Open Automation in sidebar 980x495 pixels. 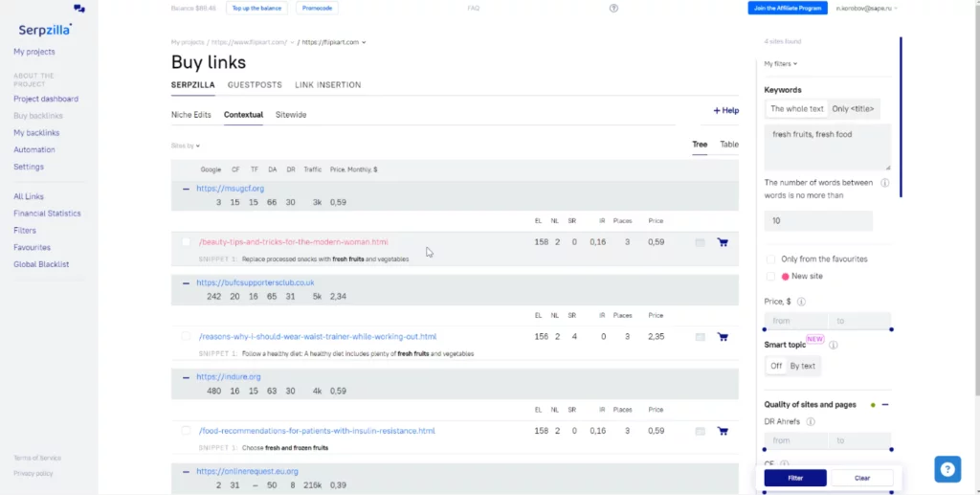(34, 150)
